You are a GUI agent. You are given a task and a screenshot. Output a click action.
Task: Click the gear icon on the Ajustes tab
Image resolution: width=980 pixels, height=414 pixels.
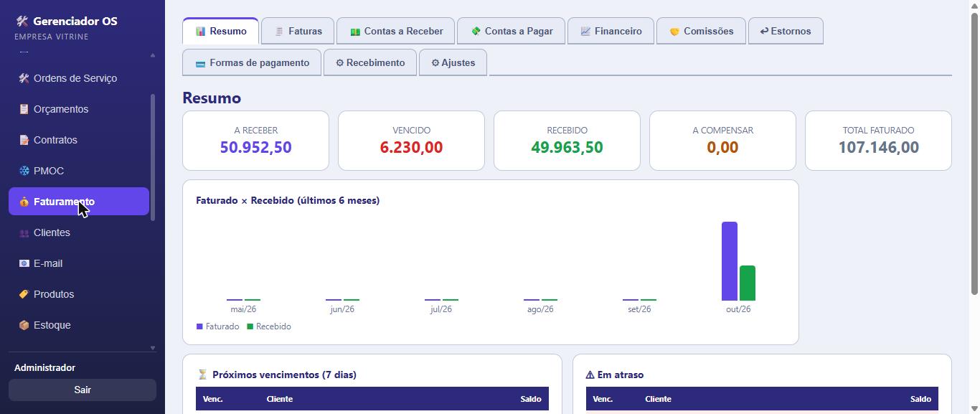coord(435,63)
